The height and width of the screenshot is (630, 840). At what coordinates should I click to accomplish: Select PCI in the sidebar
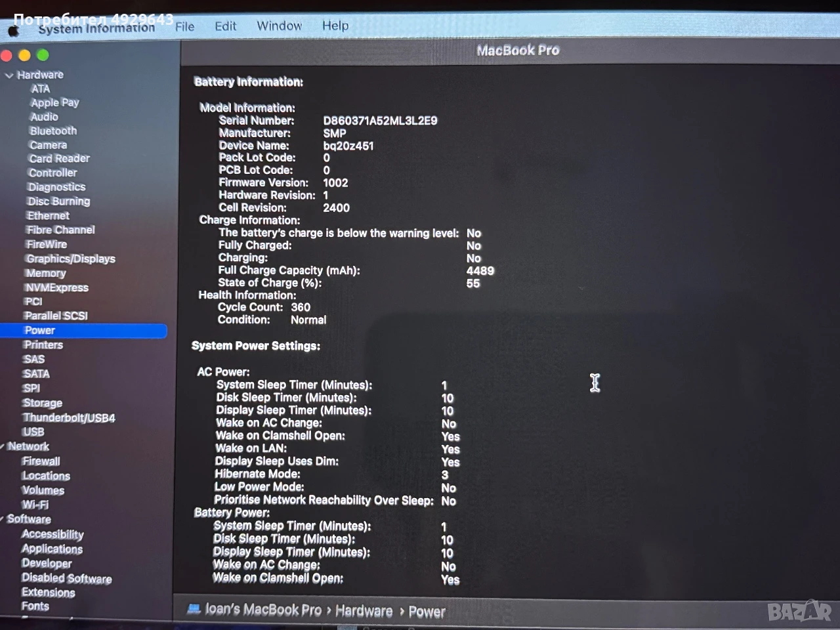pos(33,301)
